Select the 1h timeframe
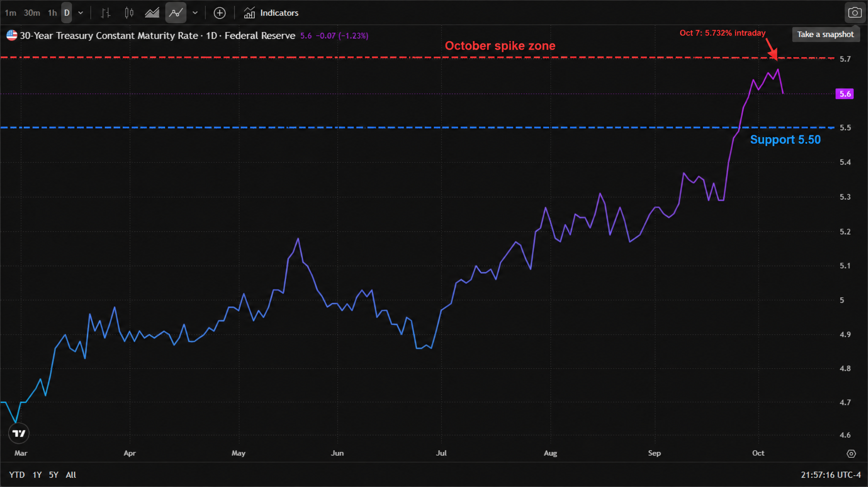This screenshot has height=487, width=868. click(x=52, y=13)
